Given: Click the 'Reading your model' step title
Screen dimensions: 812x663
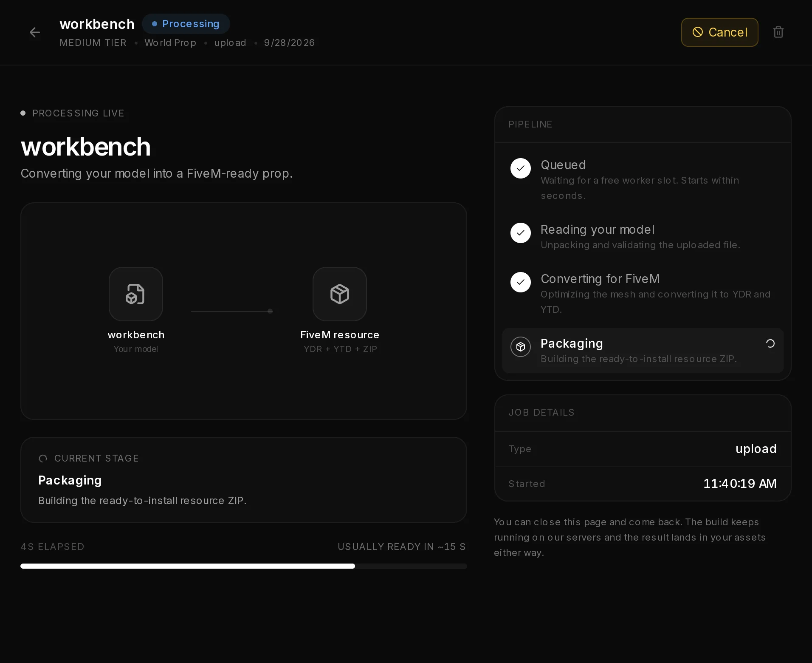Looking at the screenshot, I should 597,229.
